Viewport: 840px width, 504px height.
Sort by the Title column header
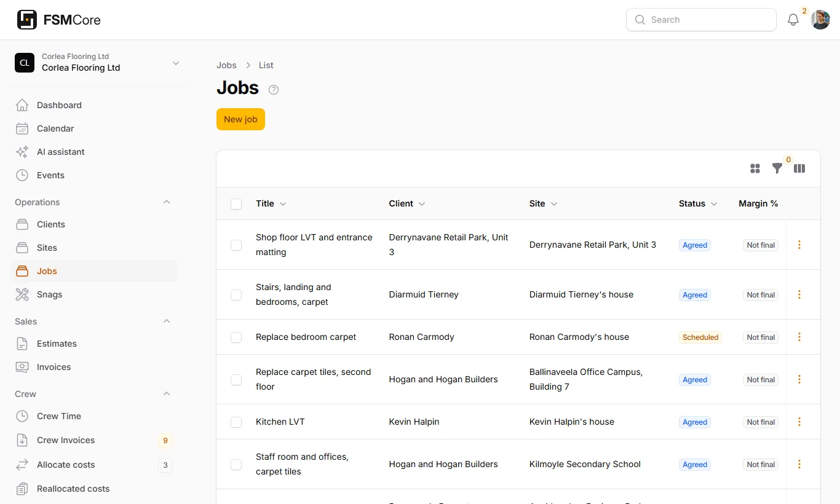coord(271,203)
